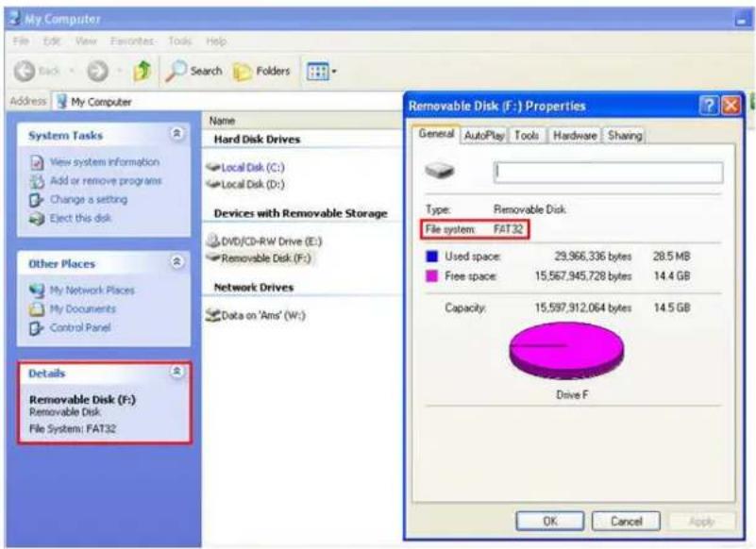Click the OK button
This screenshot has width=756, height=549.
pos(550,521)
